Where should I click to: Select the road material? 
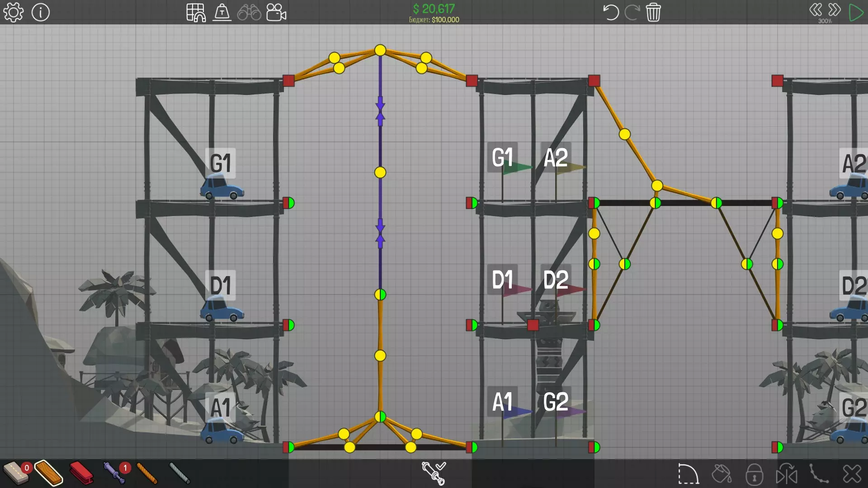point(15,473)
